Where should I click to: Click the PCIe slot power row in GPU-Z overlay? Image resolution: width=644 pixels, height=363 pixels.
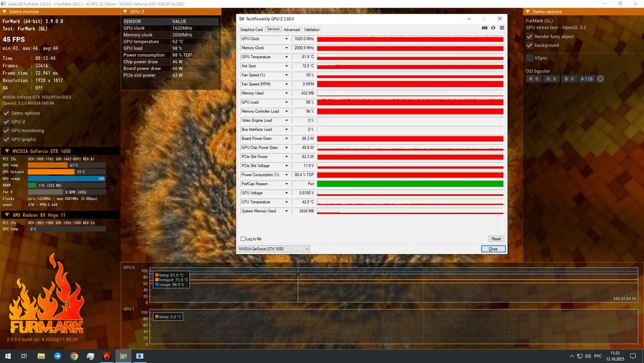click(x=171, y=75)
